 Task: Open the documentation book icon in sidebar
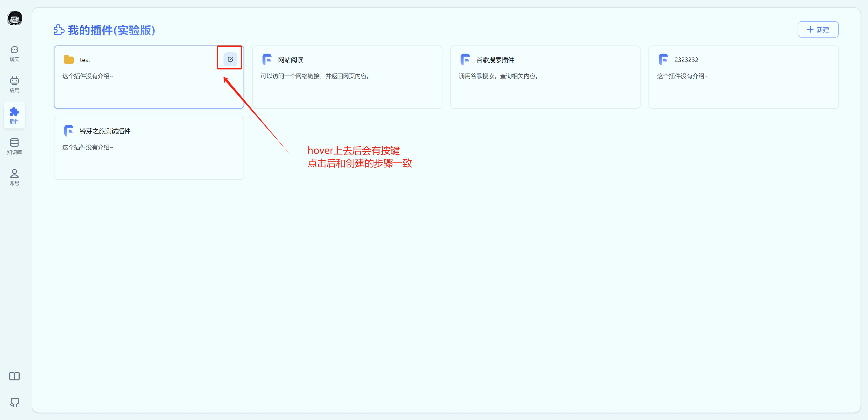(14, 376)
